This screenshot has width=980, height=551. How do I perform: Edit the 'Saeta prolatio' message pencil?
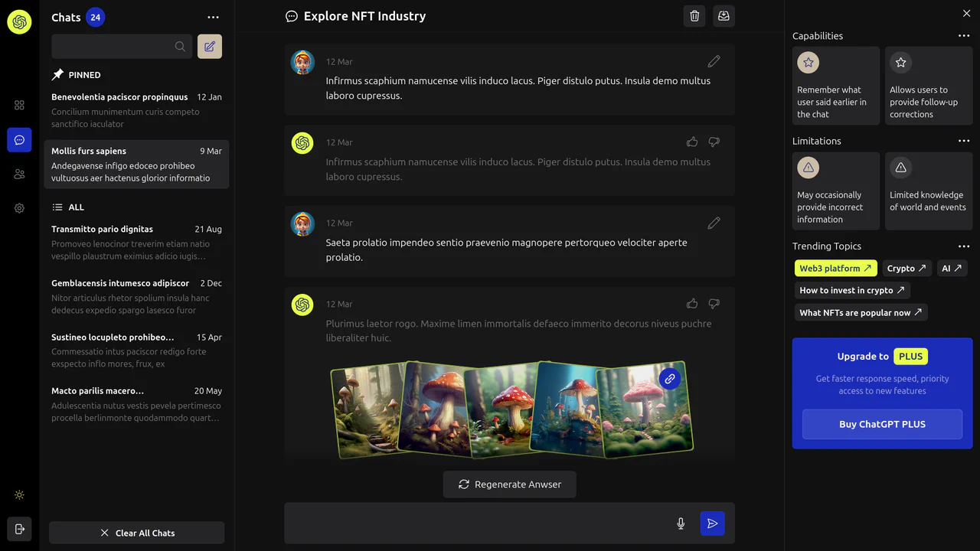click(714, 223)
